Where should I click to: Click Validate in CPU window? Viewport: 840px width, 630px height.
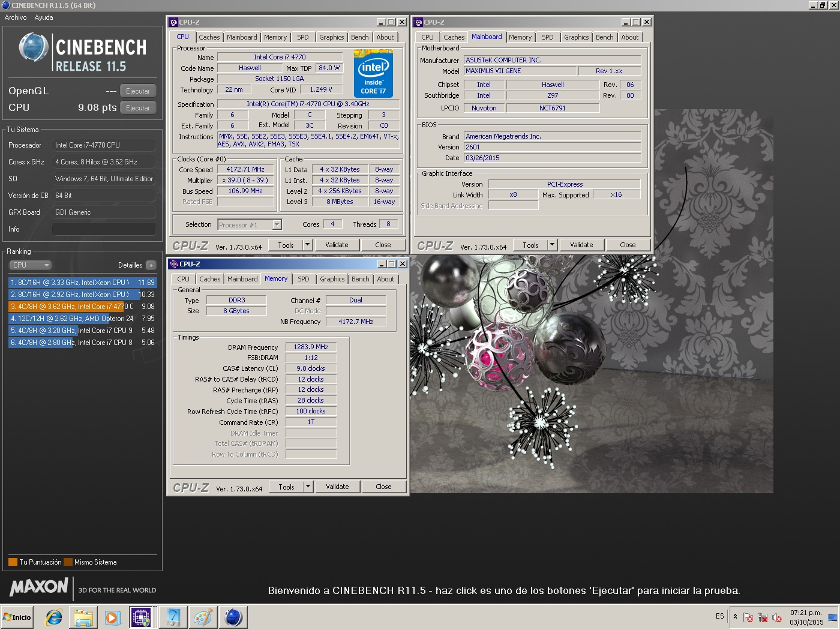(x=337, y=245)
